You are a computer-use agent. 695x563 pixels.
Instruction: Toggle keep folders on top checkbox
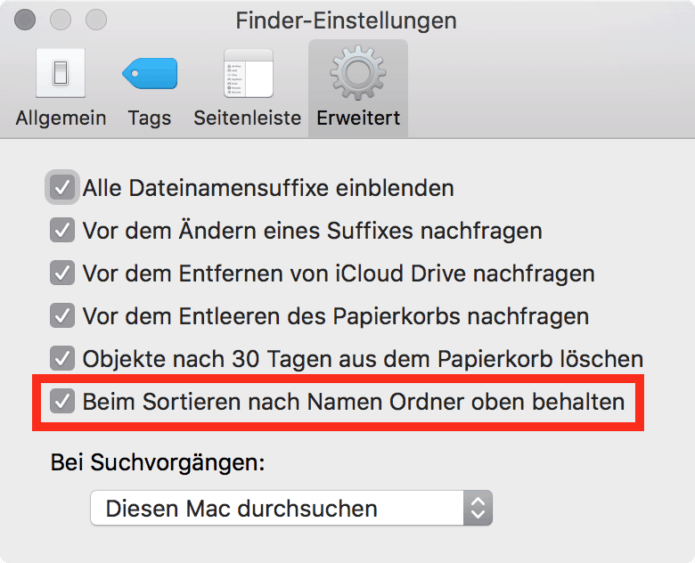point(62,402)
